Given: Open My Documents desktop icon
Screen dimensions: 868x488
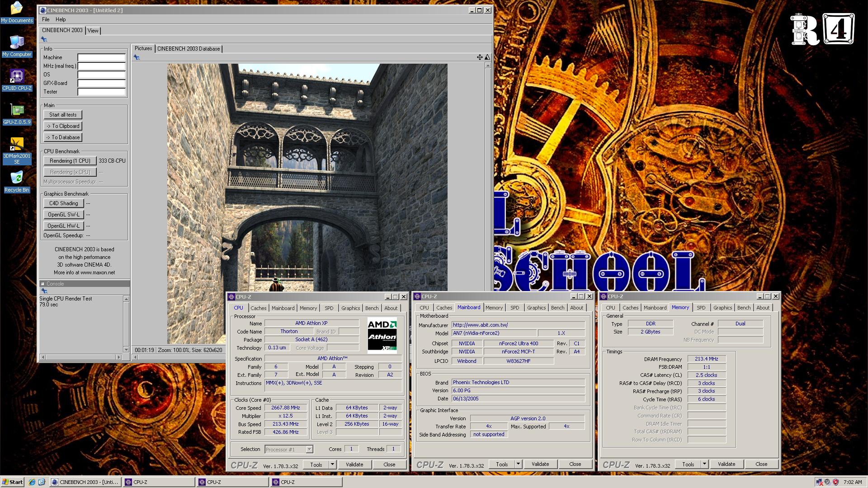Looking at the screenshot, I should [x=17, y=12].
